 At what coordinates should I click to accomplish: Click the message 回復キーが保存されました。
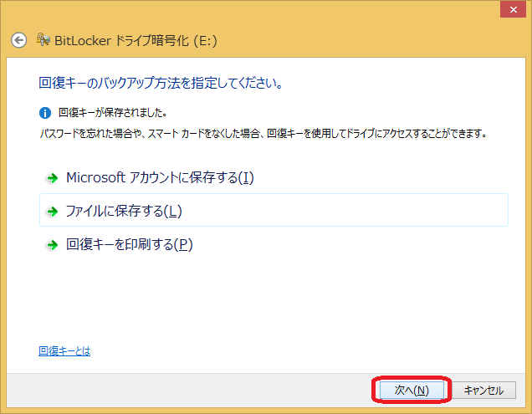click(113, 113)
